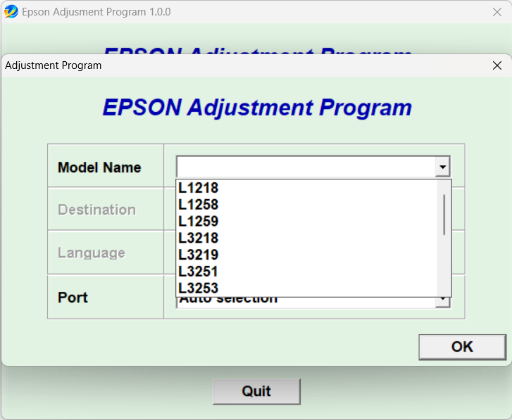
Task: Choose model L1258 in the list
Action: 199,205
